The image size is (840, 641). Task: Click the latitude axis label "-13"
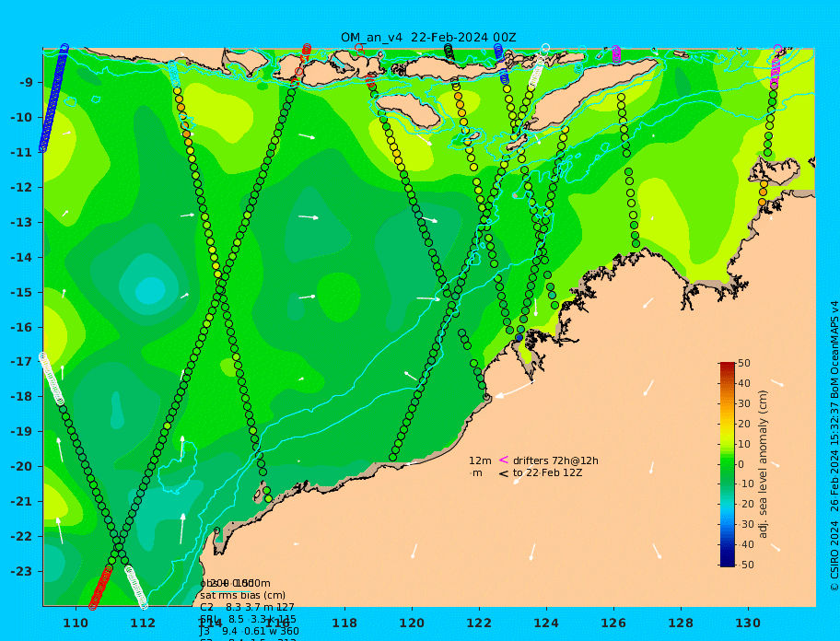pyautogui.click(x=21, y=222)
